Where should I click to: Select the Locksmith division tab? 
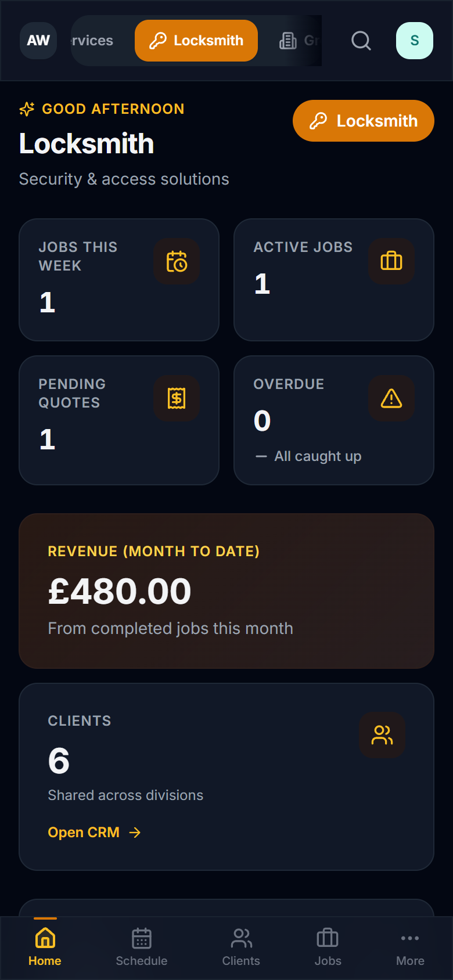pos(196,41)
